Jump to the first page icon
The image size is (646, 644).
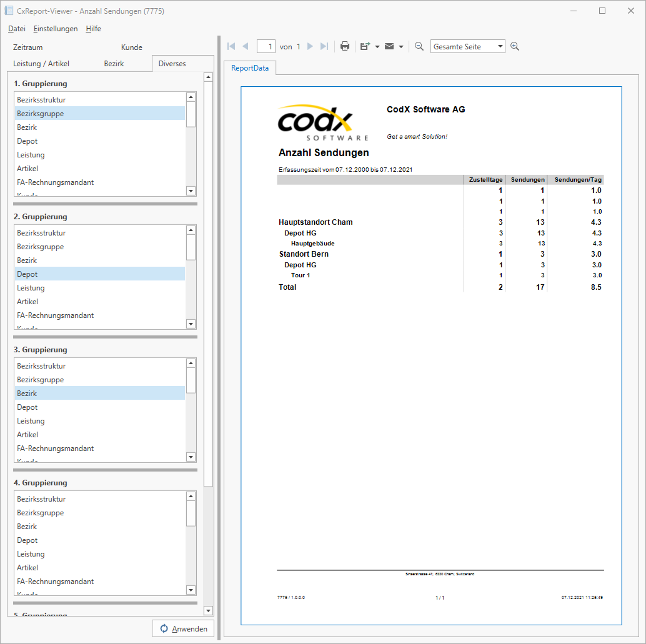[x=231, y=46]
